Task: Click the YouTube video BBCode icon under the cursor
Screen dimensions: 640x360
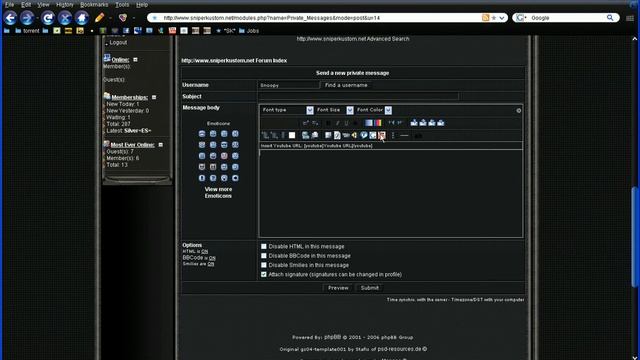Action: point(382,135)
